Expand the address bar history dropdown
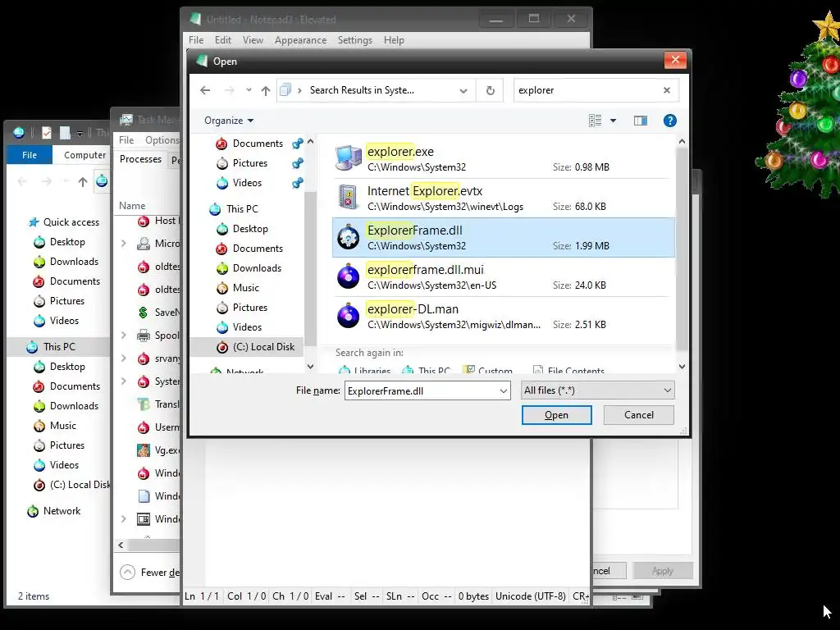840x630 pixels. 463,90
